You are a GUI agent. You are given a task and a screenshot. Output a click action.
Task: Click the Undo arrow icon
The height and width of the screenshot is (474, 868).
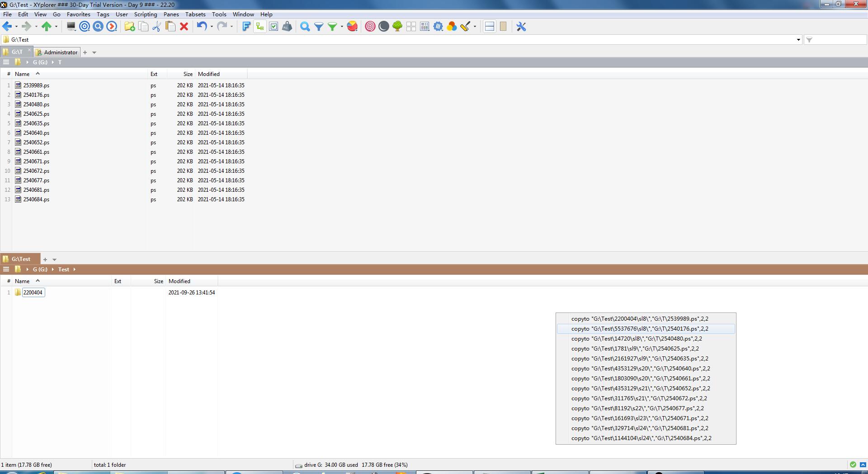(x=202, y=27)
